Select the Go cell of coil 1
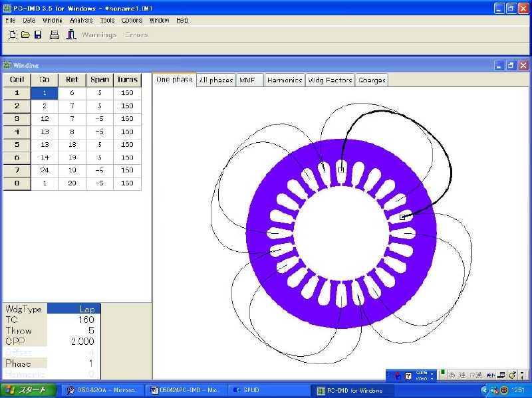Image resolution: width=532 pixels, height=398 pixels. click(45, 93)
